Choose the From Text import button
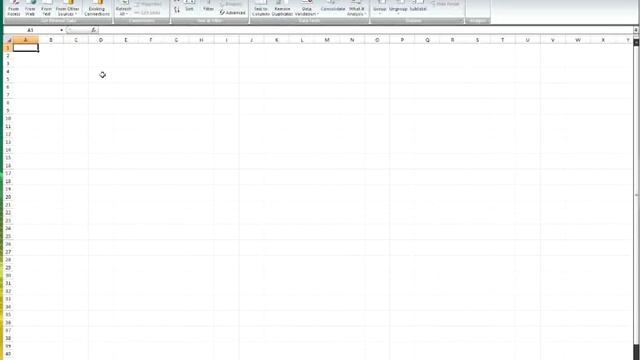Image resolution: width=640 pixels, height=360 pixels. pos(47,9)
